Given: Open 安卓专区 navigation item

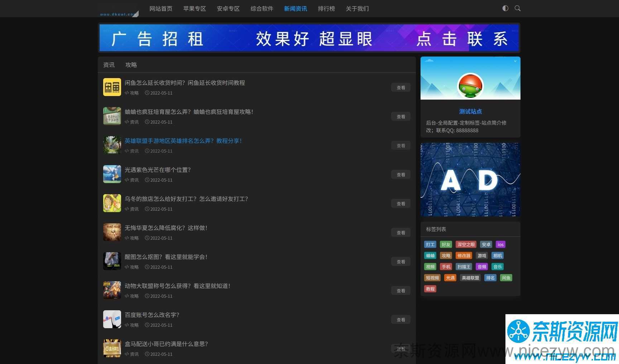Looking at the screenshot, I should pyautogui.click(x=228, y=9).
